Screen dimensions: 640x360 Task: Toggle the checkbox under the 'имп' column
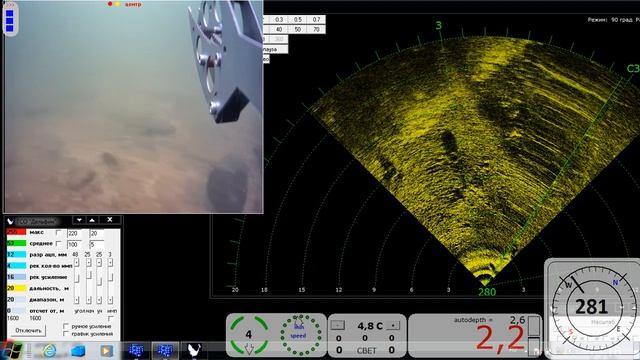click(111, 318)
